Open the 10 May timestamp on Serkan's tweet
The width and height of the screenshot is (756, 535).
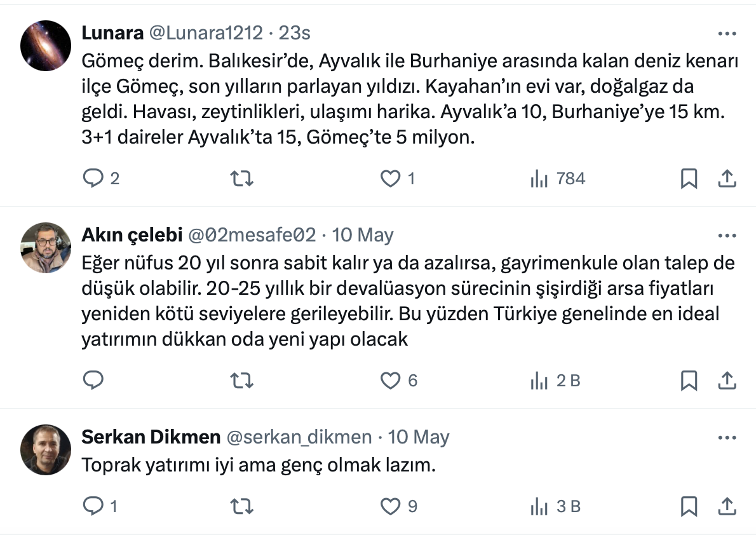tap(418, 437)
